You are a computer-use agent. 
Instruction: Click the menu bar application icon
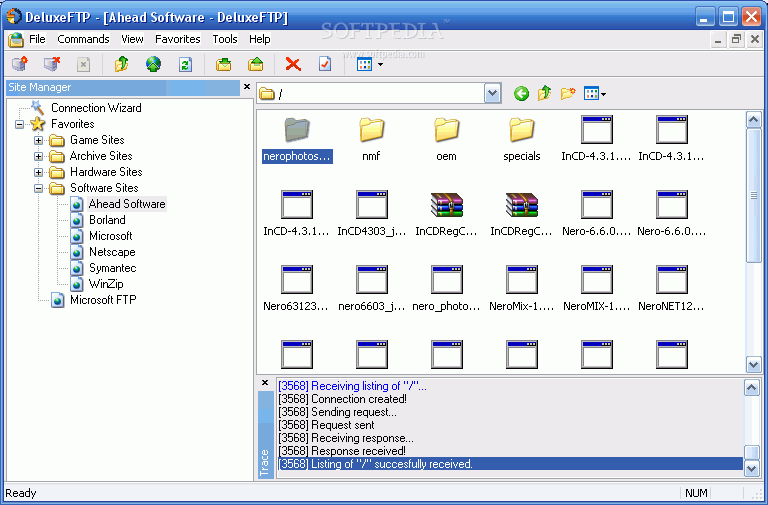coord(16,39)
